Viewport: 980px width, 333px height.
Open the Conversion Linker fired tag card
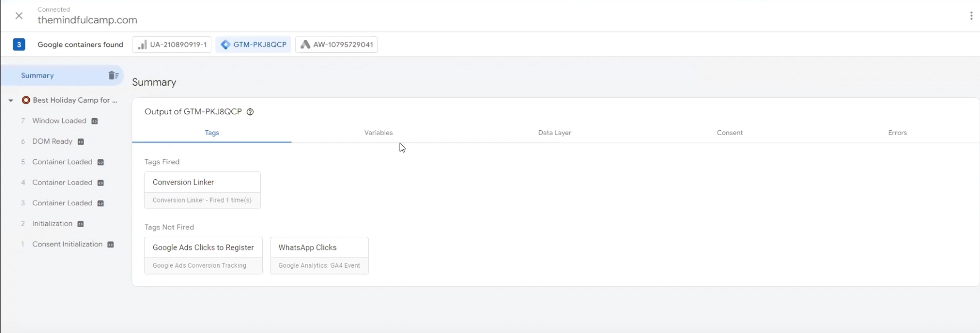pyautogui.click(x=202, y=190)
